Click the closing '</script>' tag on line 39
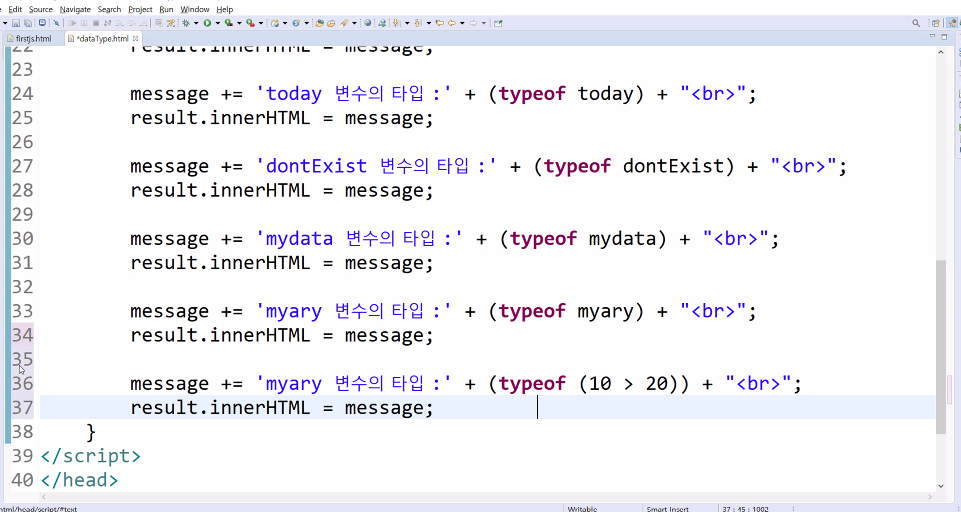The width and height of the screenshot is (961, 512). click(x=91, y=456)
